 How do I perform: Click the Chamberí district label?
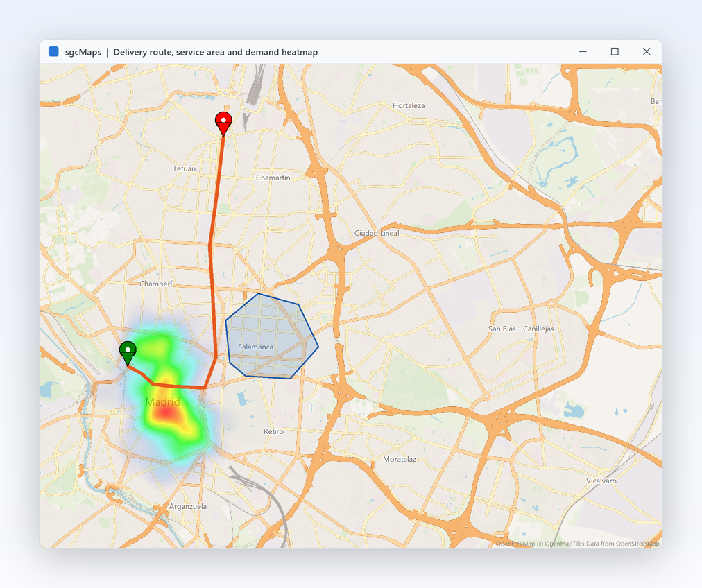click(156, 284)
